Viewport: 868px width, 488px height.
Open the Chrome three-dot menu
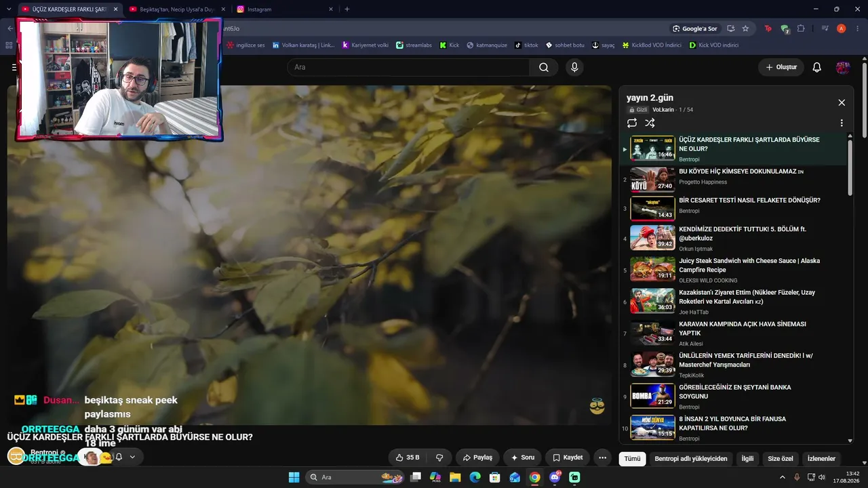[x=857, y=28]
